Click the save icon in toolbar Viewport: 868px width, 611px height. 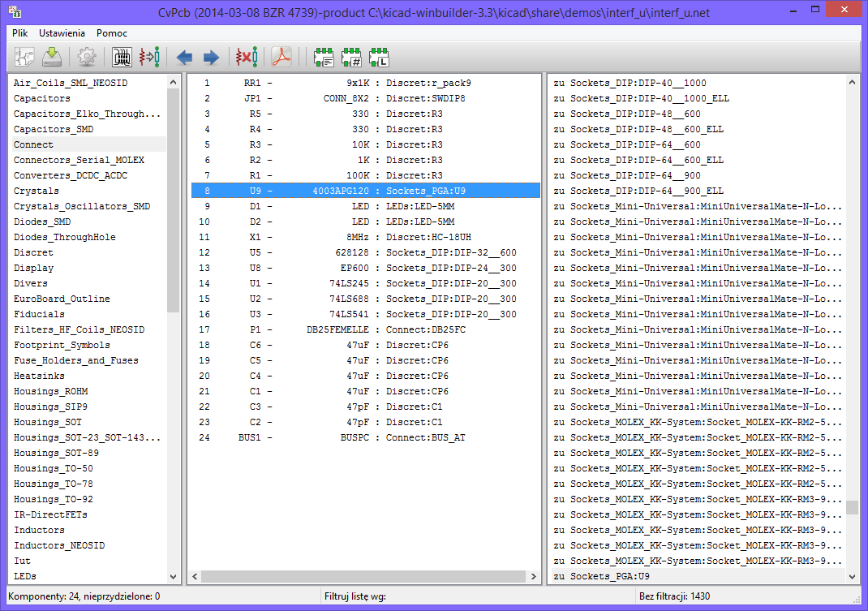(53, 57)
